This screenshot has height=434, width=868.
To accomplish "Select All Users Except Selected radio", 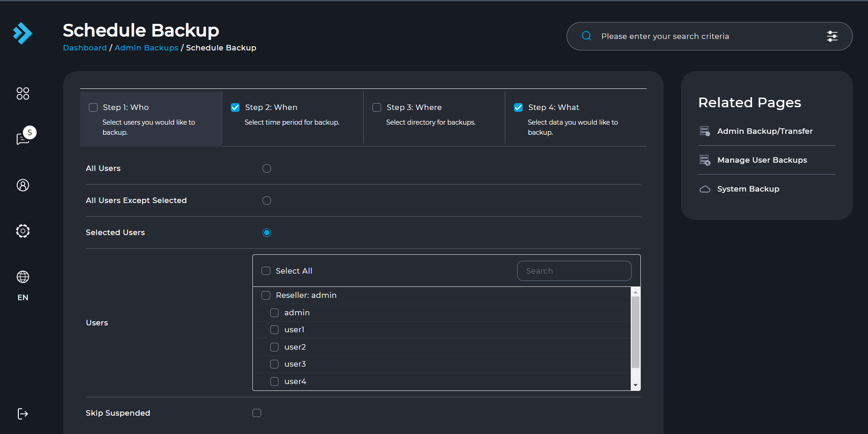I will point(267,200).
